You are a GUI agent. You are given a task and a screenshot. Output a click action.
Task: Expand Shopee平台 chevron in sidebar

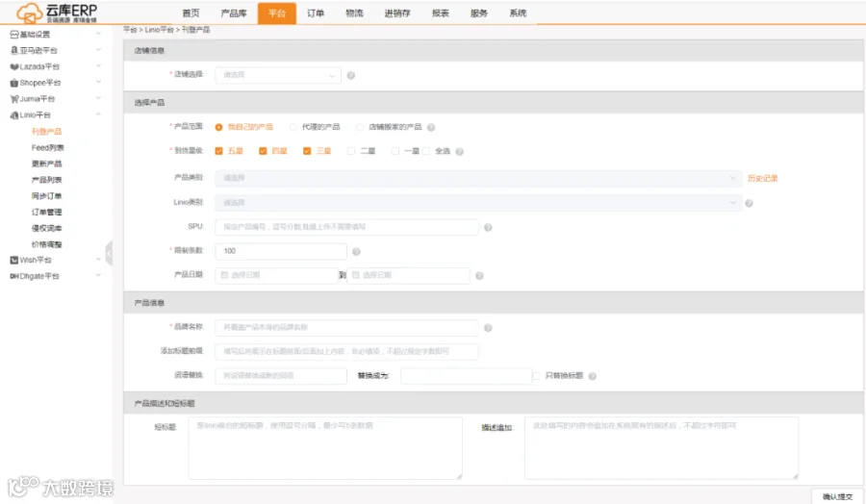pos(98,82)
